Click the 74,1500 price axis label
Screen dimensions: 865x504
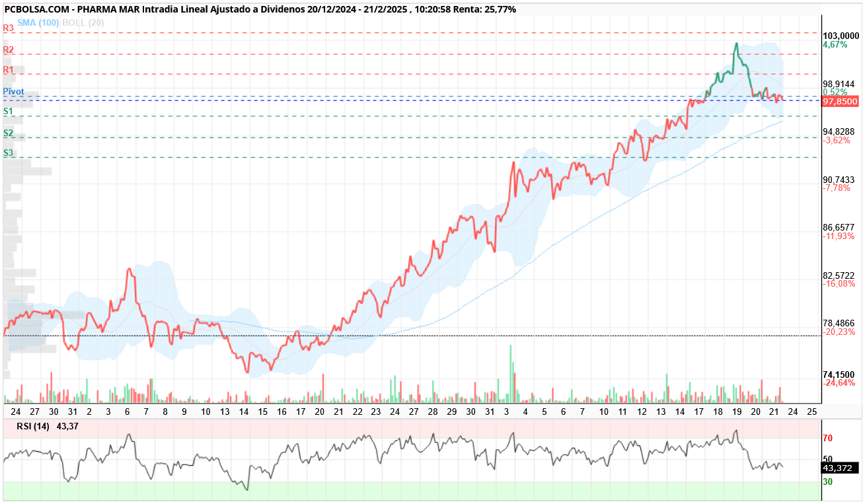[839, 374]
